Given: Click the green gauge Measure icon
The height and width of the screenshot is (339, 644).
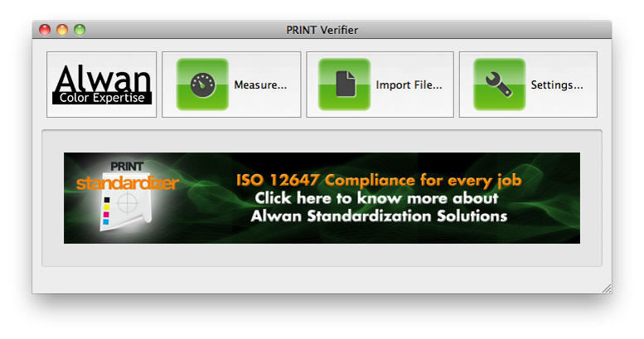Looking at the screenshot, I should pyautogui.click(x=202, y=85).
